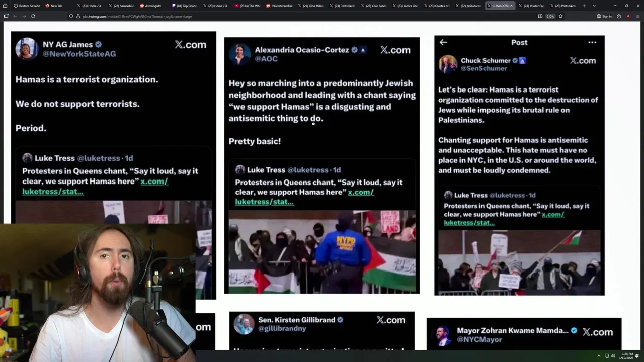Image resolution: width=644 pixels, height=362 pixels.
Task: Switch to the Asmongold Reddit tab
Action: point(153,6)
